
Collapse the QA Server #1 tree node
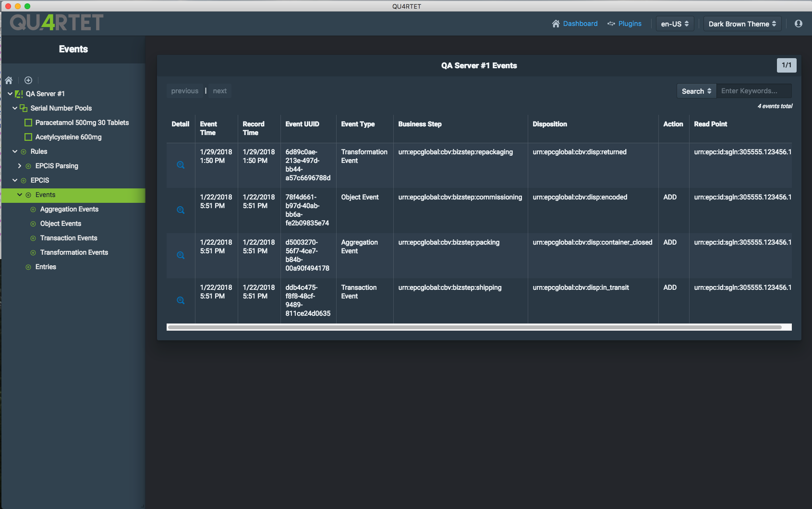click(x=10, y=94)
